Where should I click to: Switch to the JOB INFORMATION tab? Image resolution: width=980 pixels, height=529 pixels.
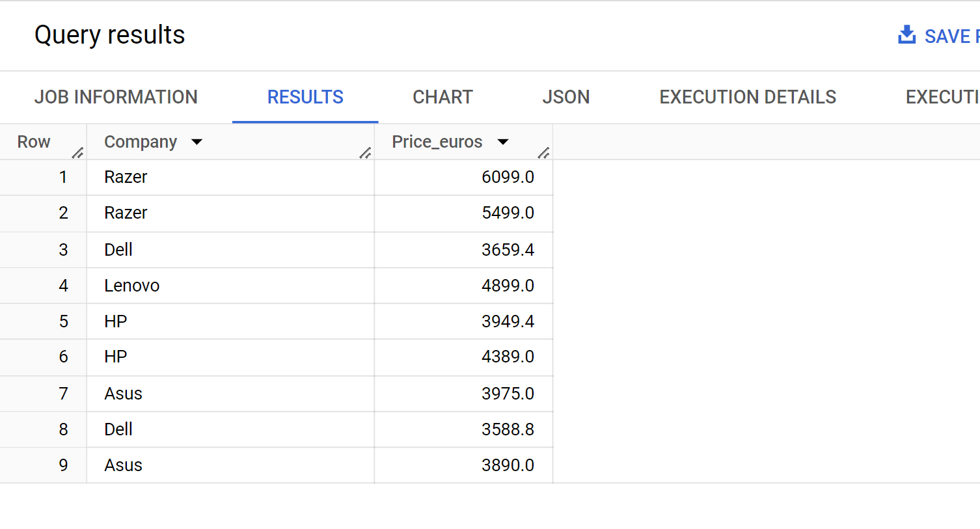tap(116, 97)
